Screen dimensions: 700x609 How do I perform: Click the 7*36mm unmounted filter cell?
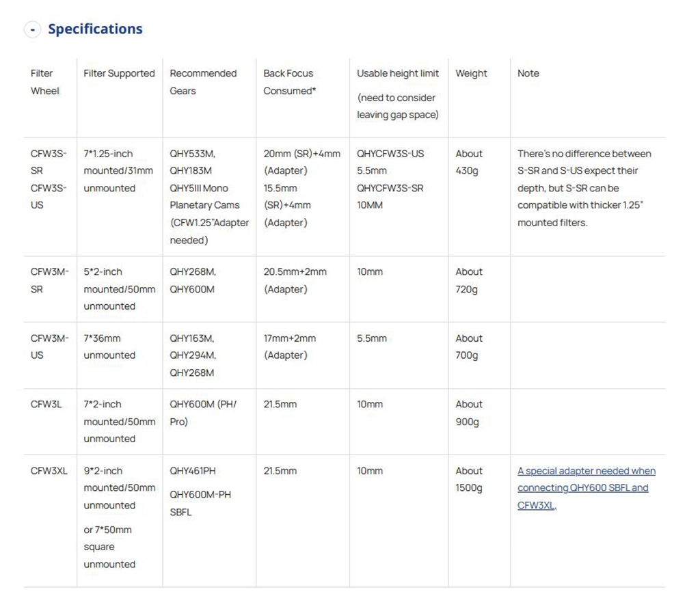click(x=109, y=347)
